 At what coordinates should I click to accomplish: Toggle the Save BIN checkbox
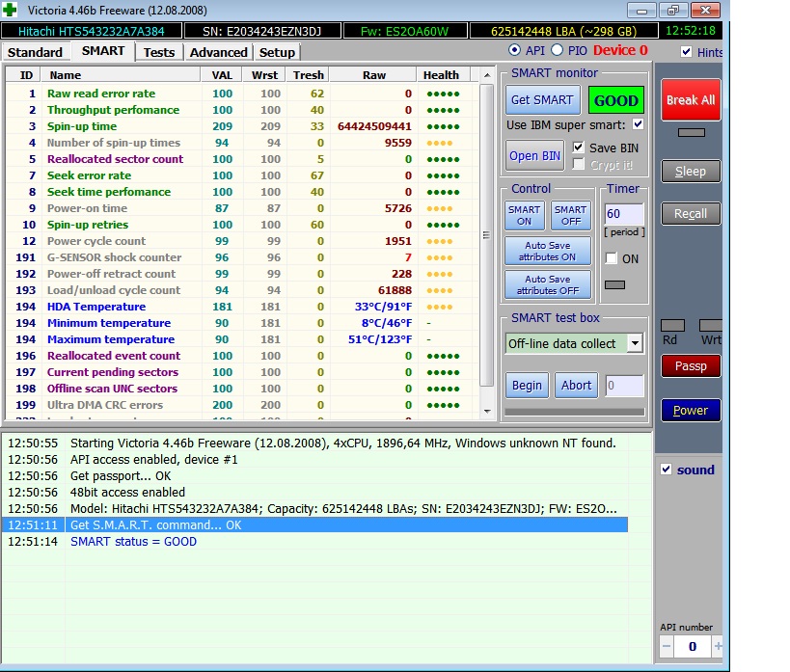(578, 148)
